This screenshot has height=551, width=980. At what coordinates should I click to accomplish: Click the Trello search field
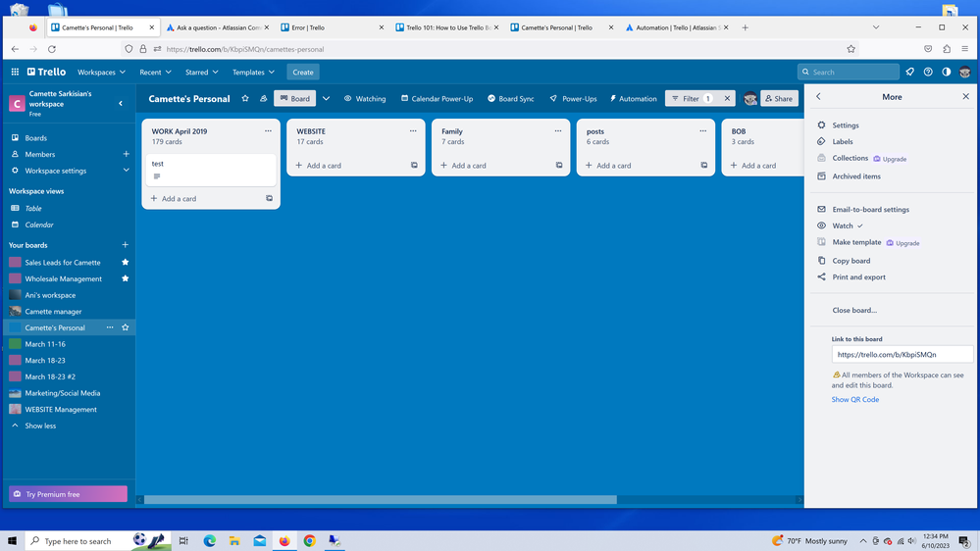pos(849,72)
